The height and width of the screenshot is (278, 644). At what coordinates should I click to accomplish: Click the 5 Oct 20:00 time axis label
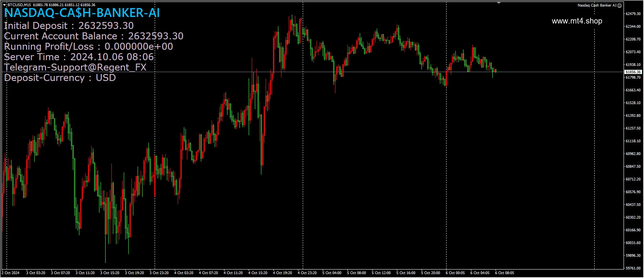430,273
